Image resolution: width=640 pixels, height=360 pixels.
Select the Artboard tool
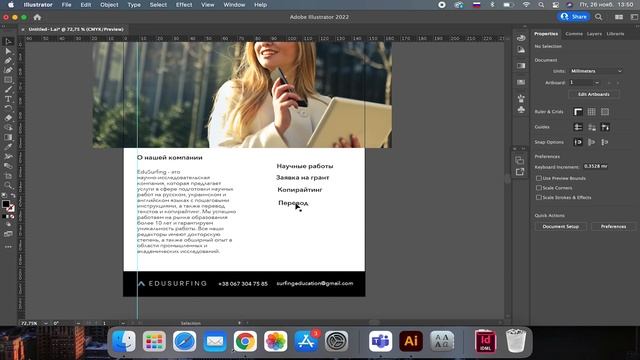pyautogui.click(x=8, y=176)
